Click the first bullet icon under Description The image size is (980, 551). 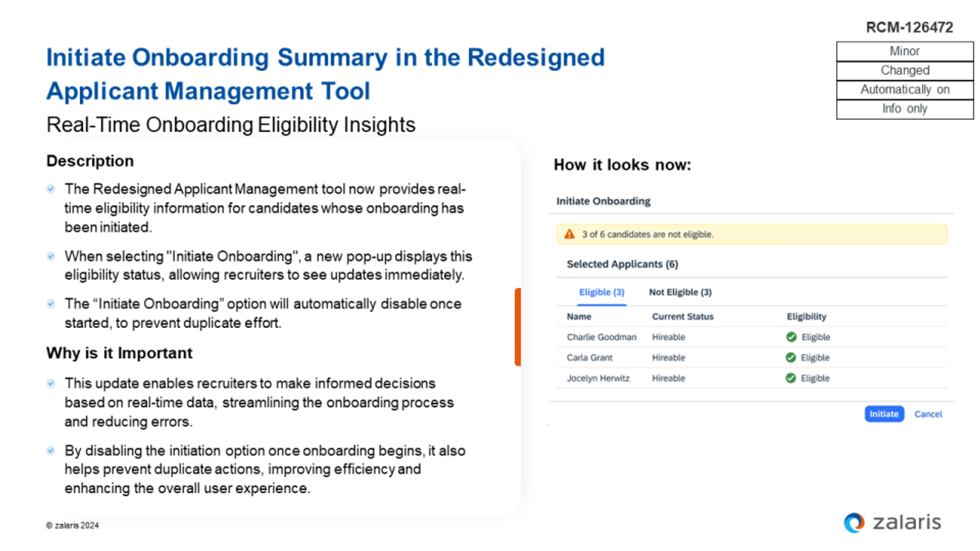tap(51, 189)
